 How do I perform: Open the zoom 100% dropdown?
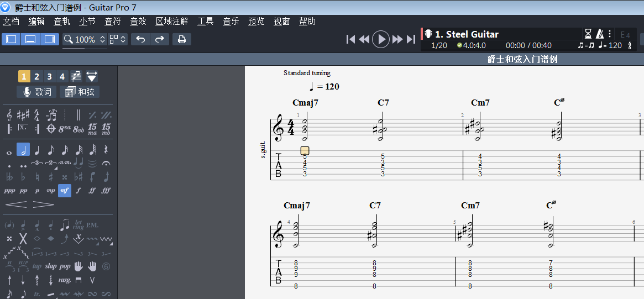point(85,39)
